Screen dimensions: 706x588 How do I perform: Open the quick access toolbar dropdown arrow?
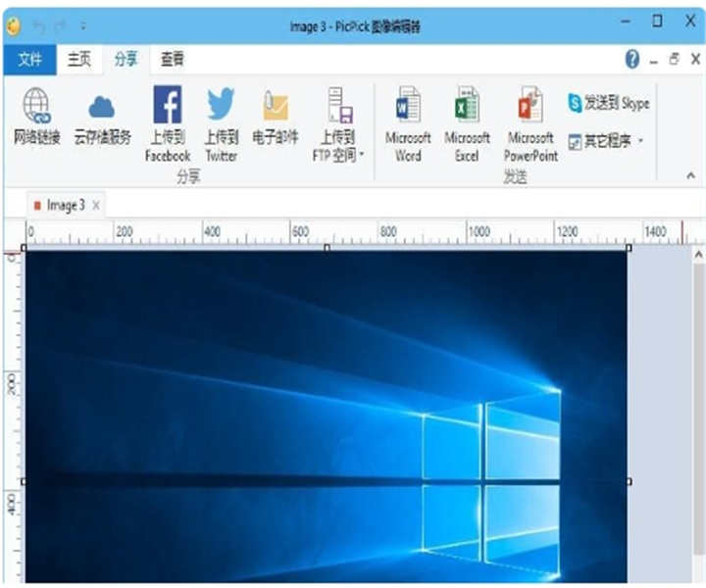click(x=82, y=25)
